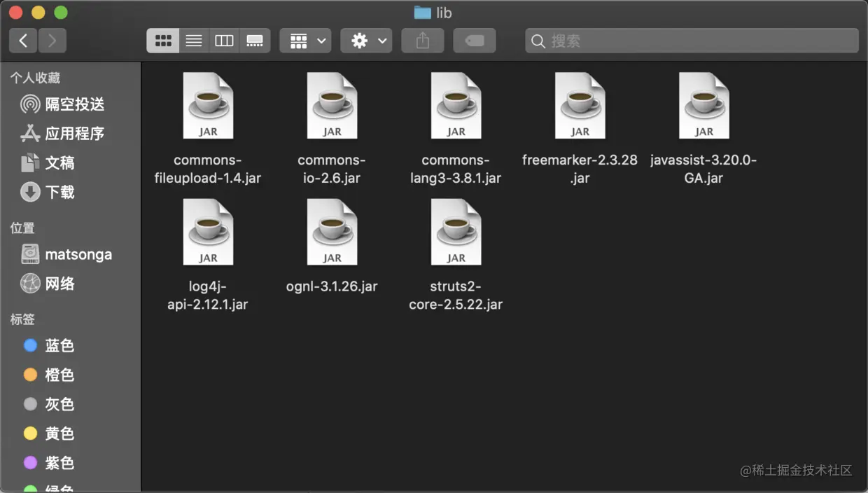Screen dimensions: 868x493
Task: Click the AirDrop radar icon
Action: pos(30,104)
